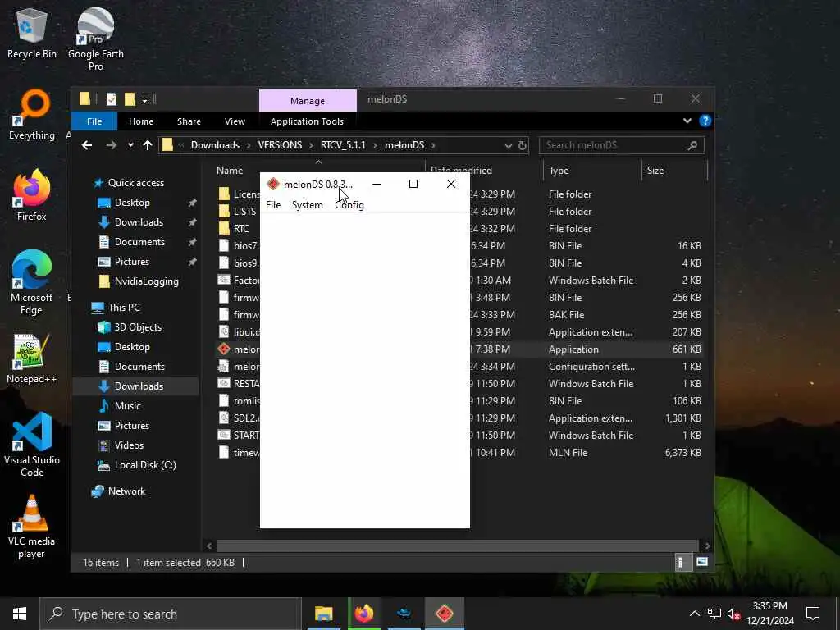The height and width of the screenshot is (630, 840).
Task: Select Network in navigation pane
Action: (126, 491)
